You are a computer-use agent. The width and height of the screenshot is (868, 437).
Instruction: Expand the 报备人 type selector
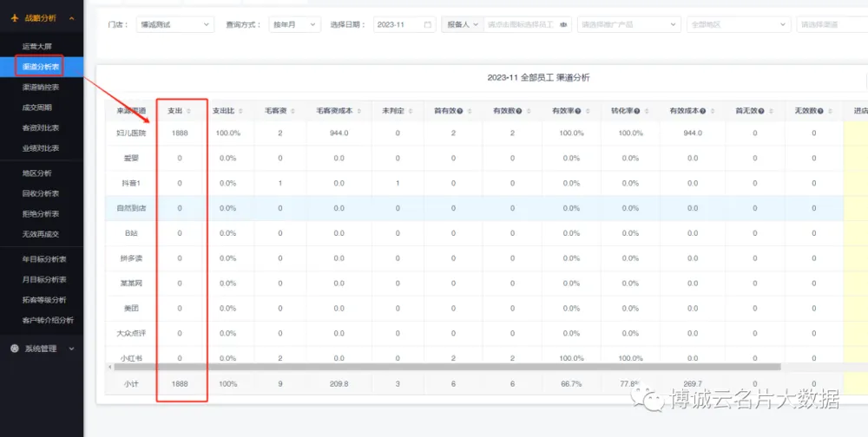[461, 25]
